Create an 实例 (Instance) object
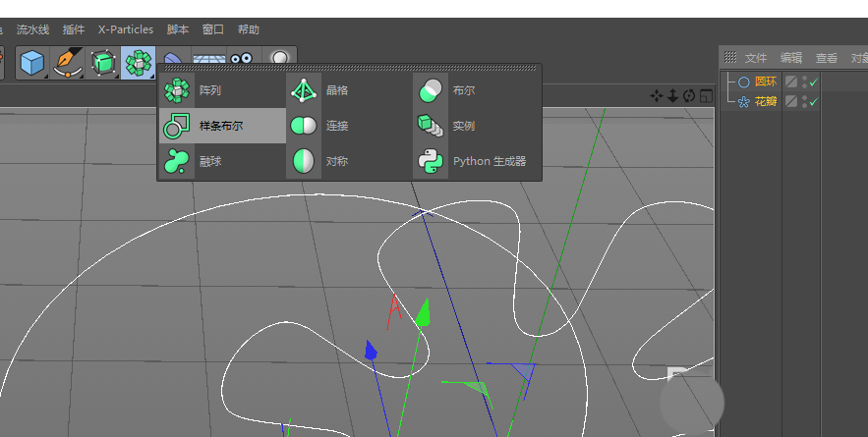Screen dimensions: 868x437 coord(431,126)
